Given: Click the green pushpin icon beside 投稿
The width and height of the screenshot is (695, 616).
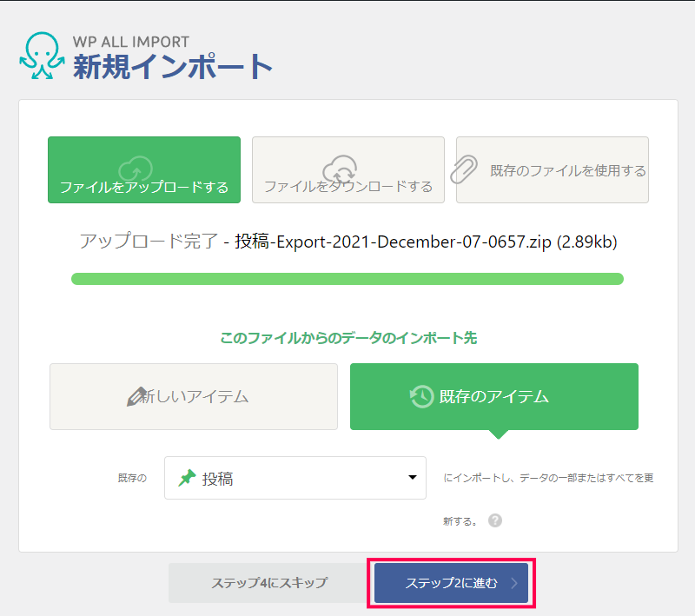Looking at the screenshot, I should coord(187,478).
